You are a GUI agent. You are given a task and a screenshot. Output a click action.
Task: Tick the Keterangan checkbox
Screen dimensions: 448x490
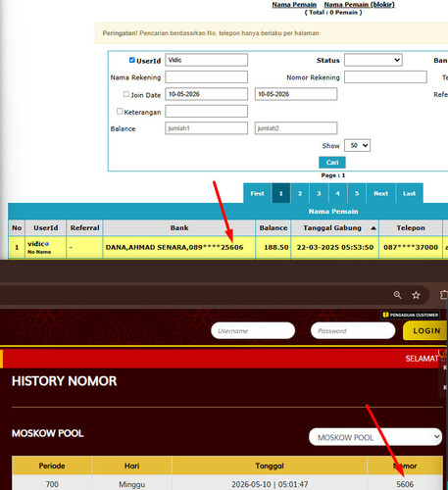(120, 112)
